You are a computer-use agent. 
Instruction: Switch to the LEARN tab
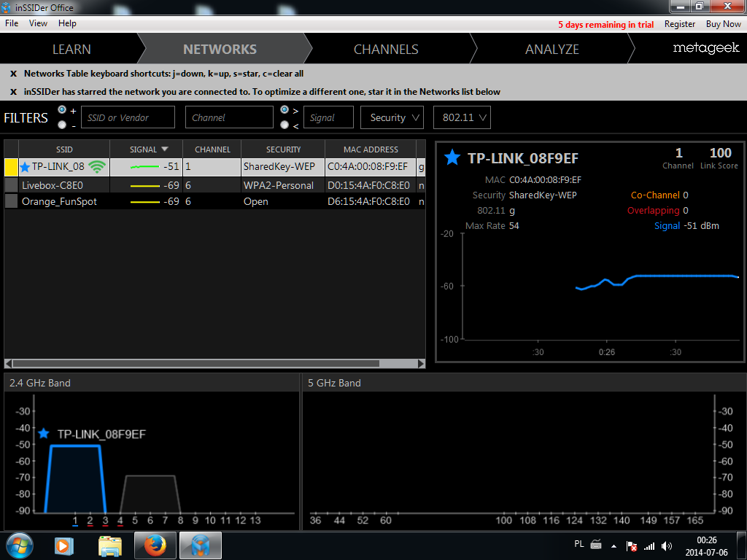point(71,49)
